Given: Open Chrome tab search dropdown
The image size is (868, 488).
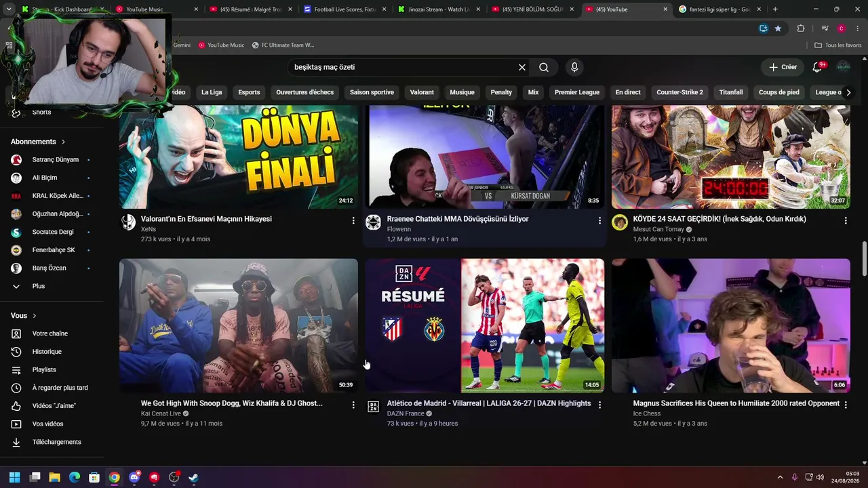Looking at the screenshot, I should click(x=8, y=9).
